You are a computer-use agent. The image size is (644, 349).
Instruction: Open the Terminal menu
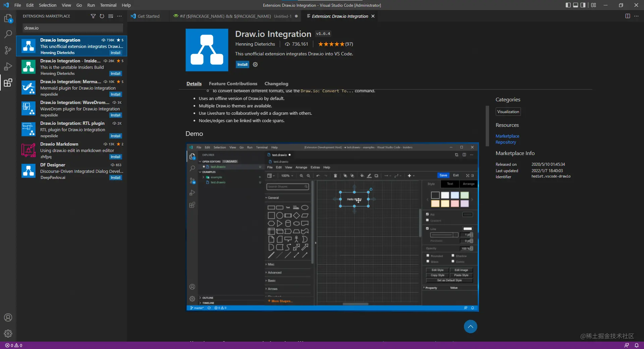tap(108, 5)
